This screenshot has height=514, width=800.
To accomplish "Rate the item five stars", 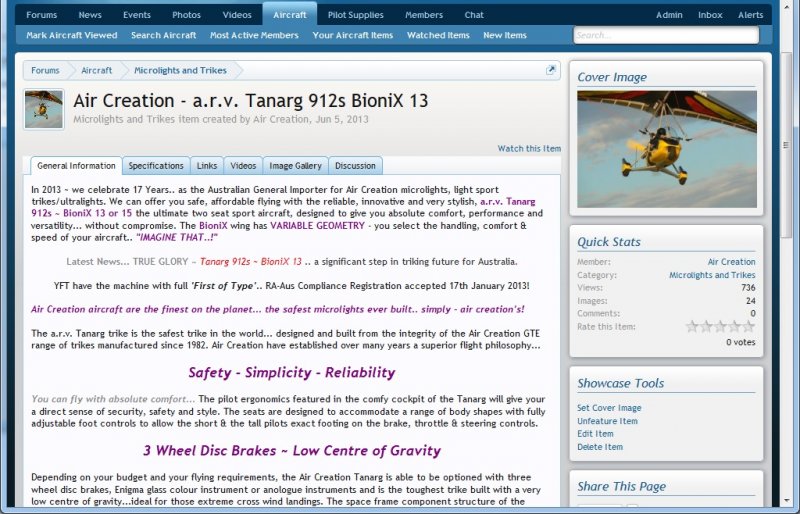I will (748, 327).
